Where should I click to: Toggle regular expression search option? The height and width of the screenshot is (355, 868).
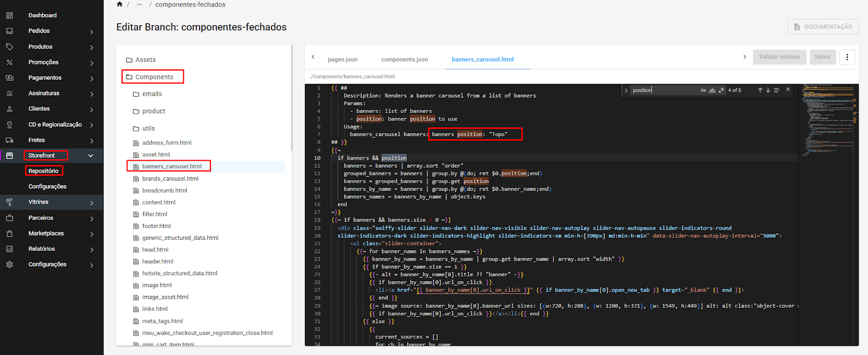click(x=721, y=90)
